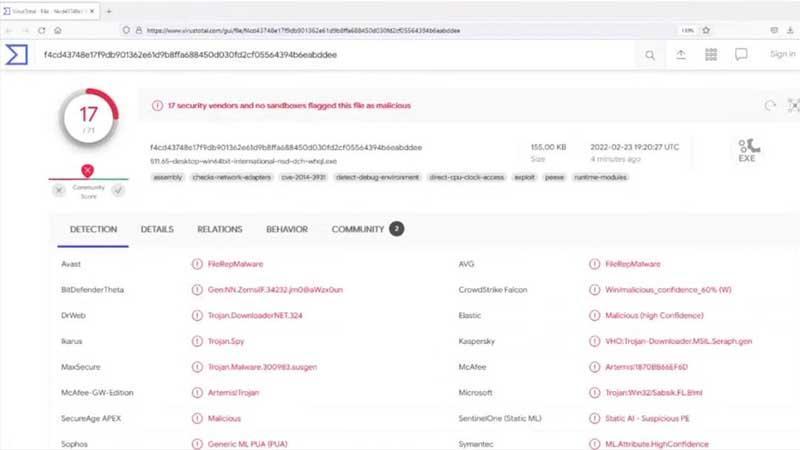800x450 pixels.
Task: Click the search magnifier icon
Action: pos(649,55)
